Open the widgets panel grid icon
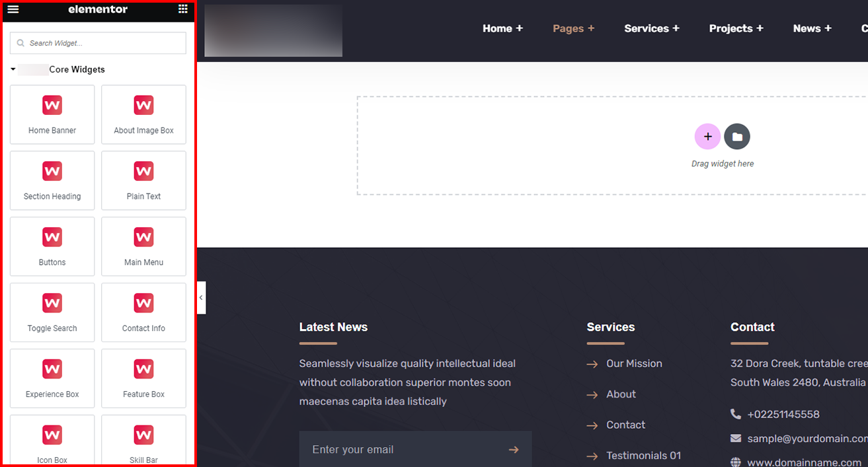Image resolution: width=868 pixels, height=467 pixels. coord(183,9)
